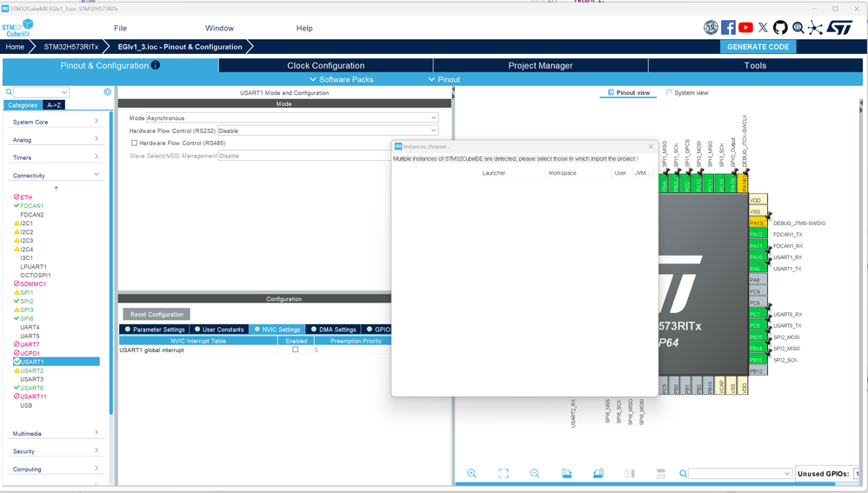Switch to System view
Screen dimensions: 868x493
pos(687,92)
